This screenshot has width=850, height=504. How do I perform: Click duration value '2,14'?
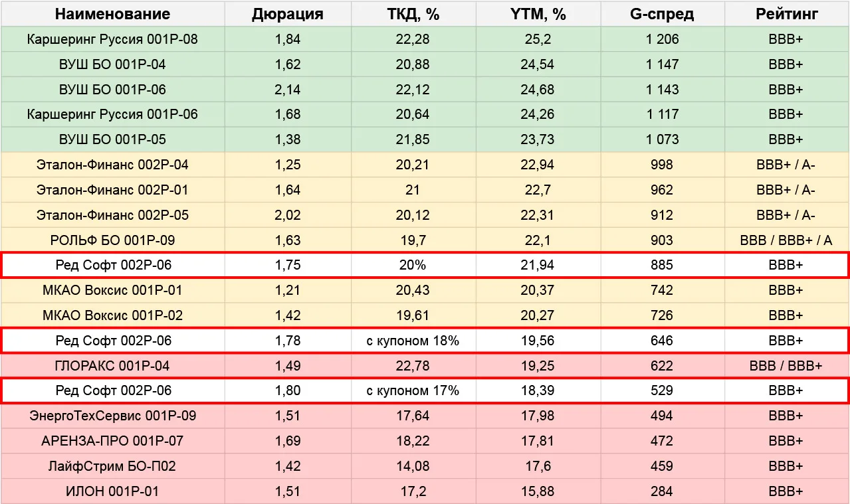(x=288, y=90)
